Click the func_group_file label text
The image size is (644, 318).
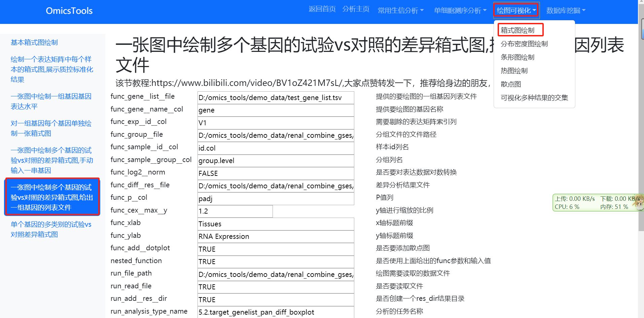(x=137, y=134)
